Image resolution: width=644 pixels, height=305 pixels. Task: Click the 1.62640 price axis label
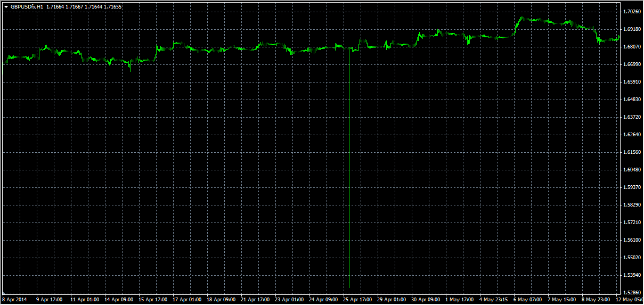coord(632,134)
